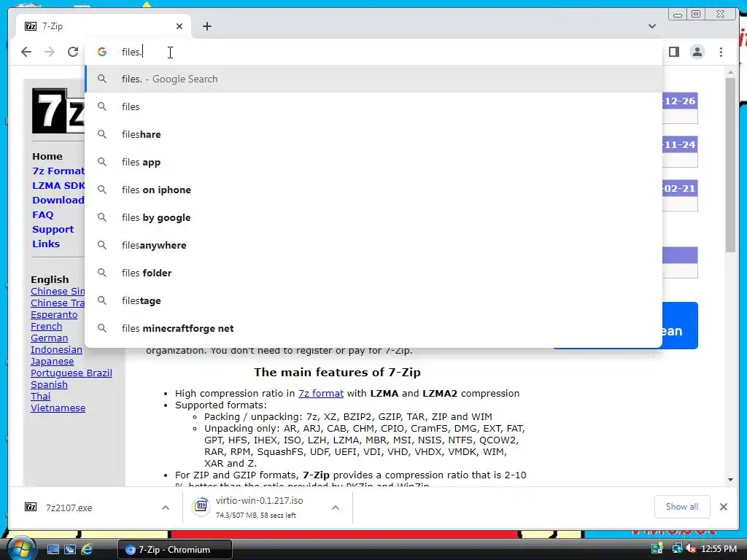Switch language to French

pos(46,326)
